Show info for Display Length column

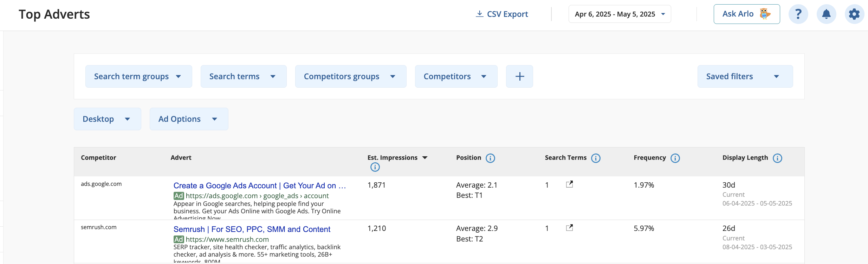tap(777, 158)
